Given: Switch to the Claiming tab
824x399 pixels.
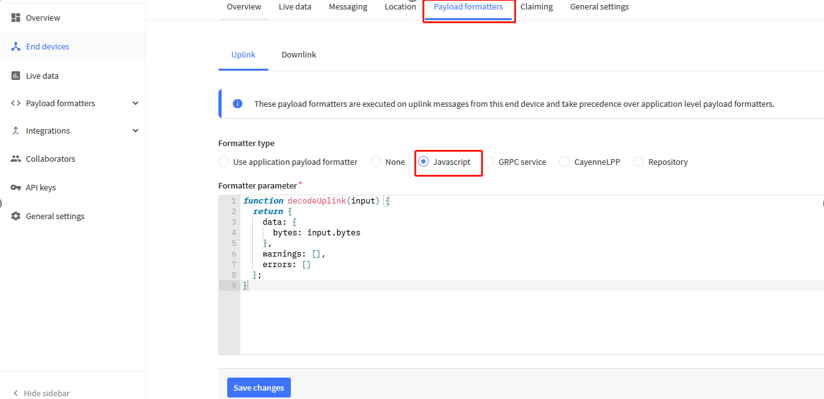Looking at the screenshot, I should point(537,7).
